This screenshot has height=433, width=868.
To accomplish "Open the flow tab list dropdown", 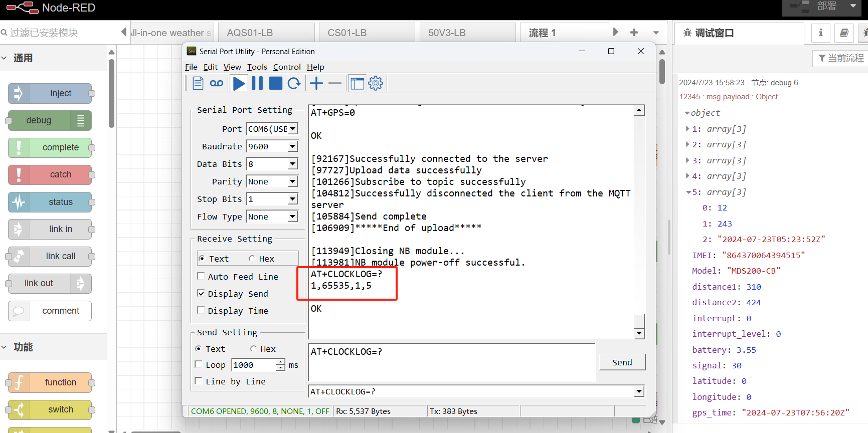I will tap(656, 33).
